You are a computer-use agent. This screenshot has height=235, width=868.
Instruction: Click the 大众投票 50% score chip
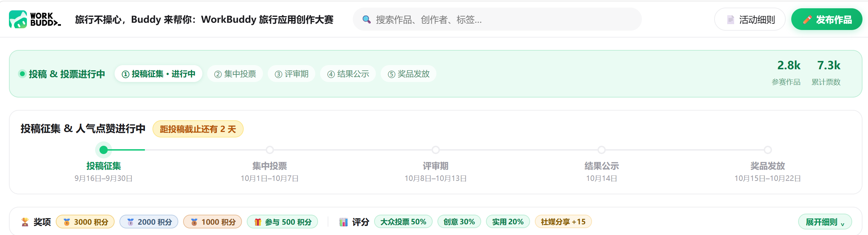click(x=403, y=222)
